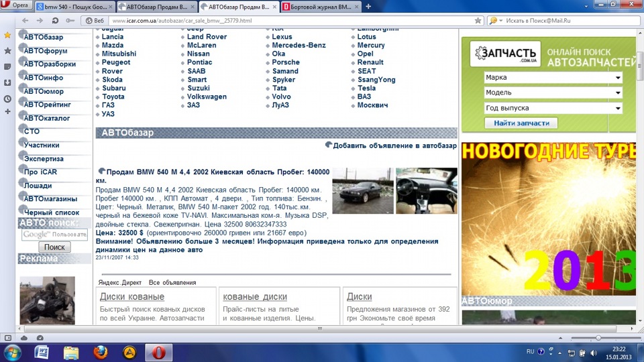Expand the Модель dropdown
The height and width of the screenshot is (362, 644).
point(553,93)
